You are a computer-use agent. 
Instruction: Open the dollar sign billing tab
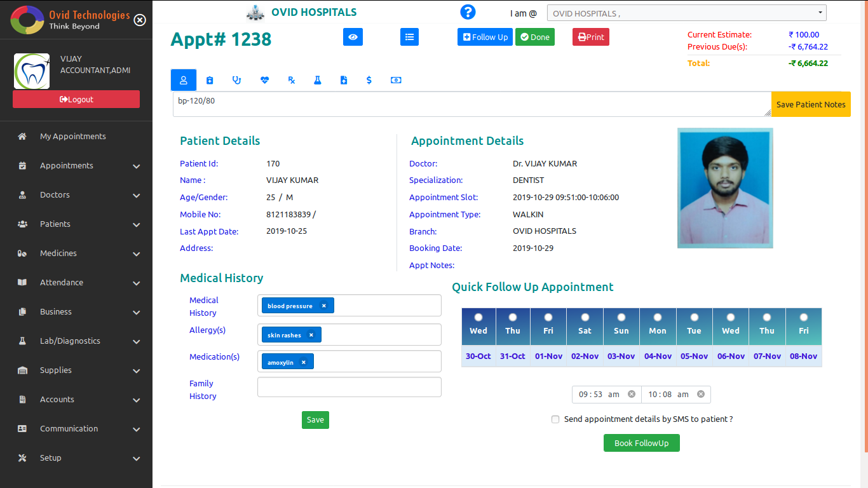click(369, 80)
